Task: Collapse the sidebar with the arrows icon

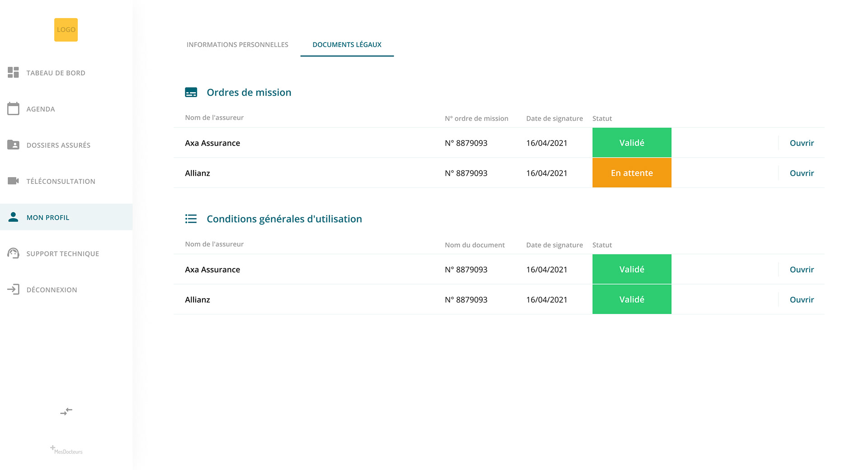Action: 66,412
